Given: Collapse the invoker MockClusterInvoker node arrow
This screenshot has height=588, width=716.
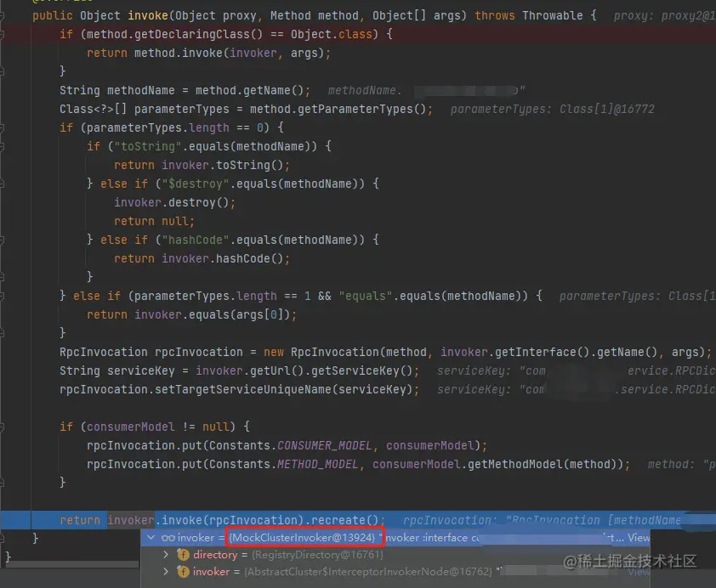Looking at the screenshot, I should coord(151,537).
